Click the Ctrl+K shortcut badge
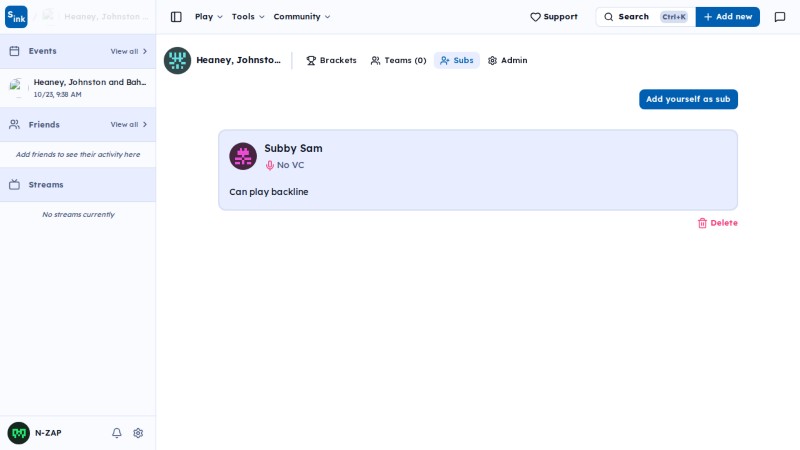The width and height of the screenshot is (800, 450). pos(674,17)
